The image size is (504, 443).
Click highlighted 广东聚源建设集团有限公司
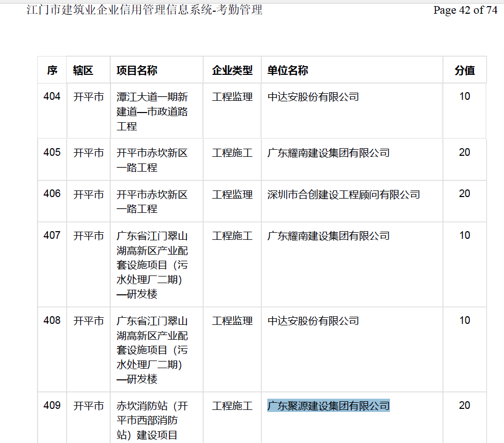click(x=328, y=406)
